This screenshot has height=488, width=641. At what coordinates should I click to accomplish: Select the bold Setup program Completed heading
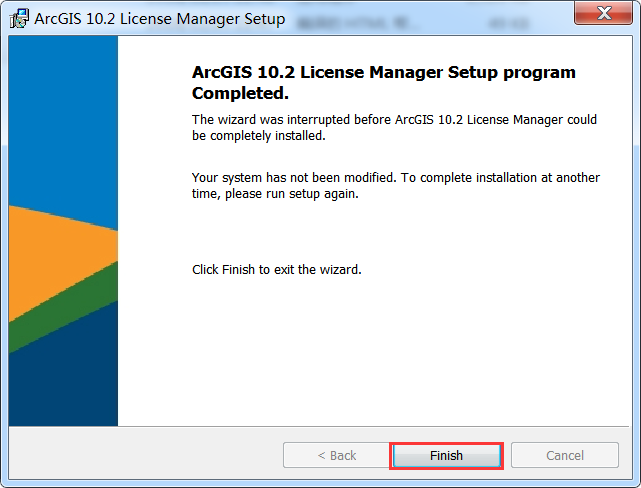pos(383,82)
